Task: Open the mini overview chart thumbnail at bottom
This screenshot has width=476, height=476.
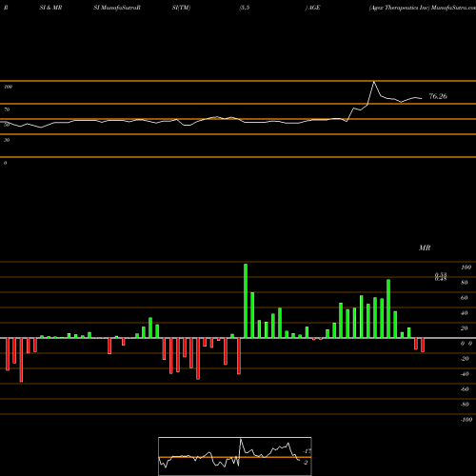Action: [235, 456]
